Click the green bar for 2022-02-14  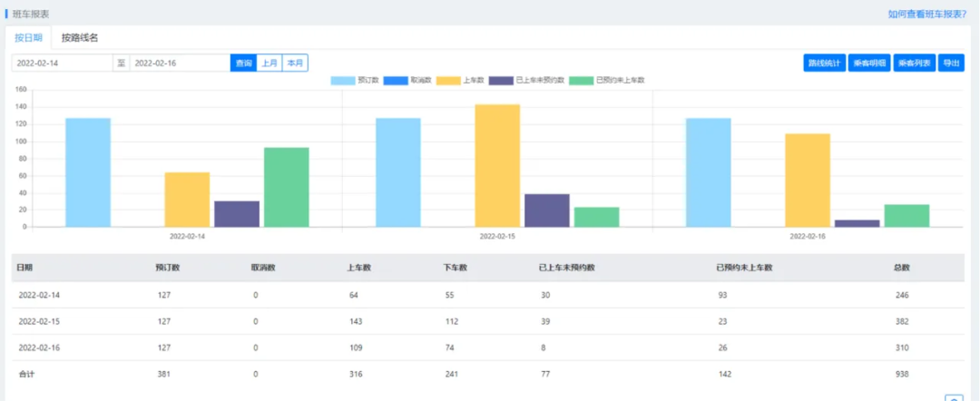click(x=287, y=187)
